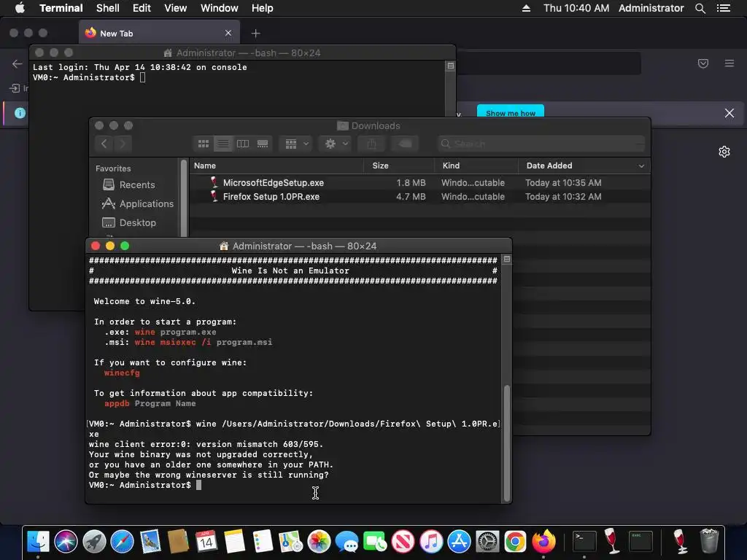The width and height of the screenshot is (747, 560).
Task: Click the Show me how button
Action: click(x=510, y=112)
